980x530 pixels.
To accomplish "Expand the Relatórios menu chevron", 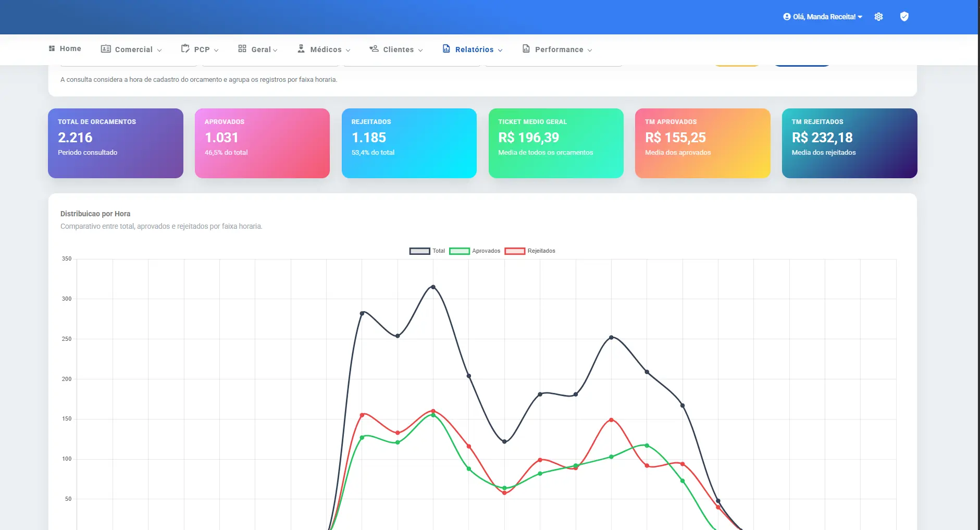I will coord(500,50).
